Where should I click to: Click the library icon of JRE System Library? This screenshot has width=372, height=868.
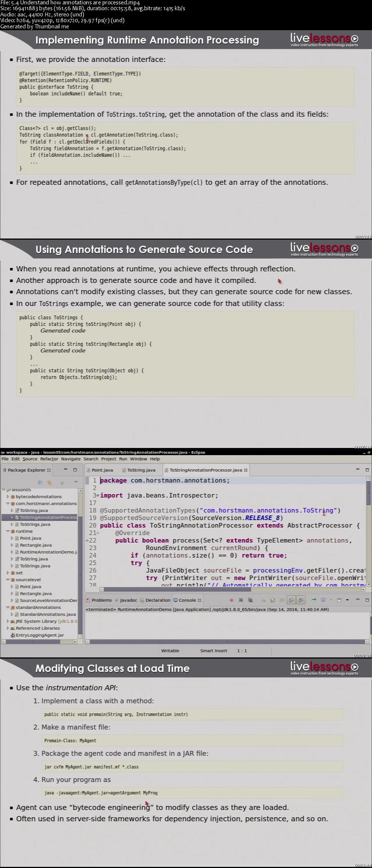[13, 621]
